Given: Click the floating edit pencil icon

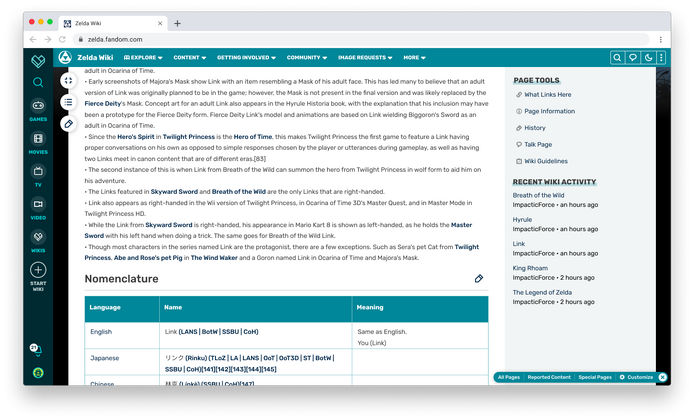Looking at the screenshot, I should pyautogui.click(x=68, y=124).
